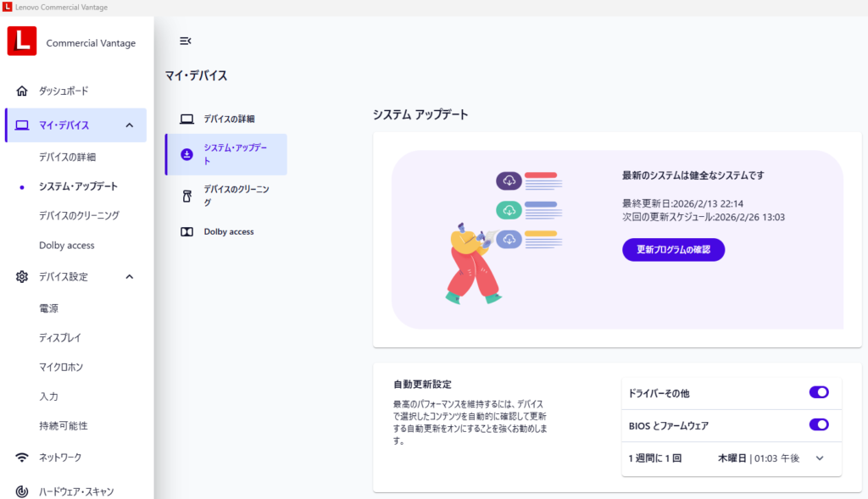Click the Dashboard home icon
Image resolution: width=868 pixels, height=499 pixels.
click(x=22, y=91)
